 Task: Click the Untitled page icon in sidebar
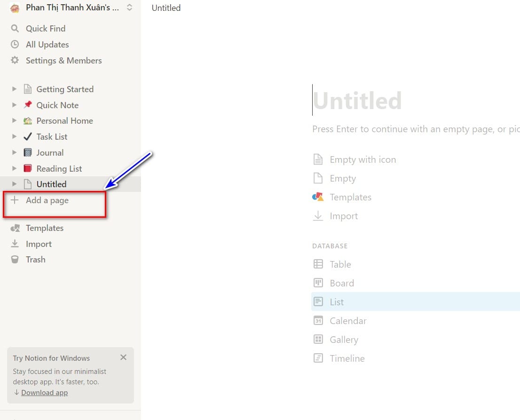click(28, 184)
